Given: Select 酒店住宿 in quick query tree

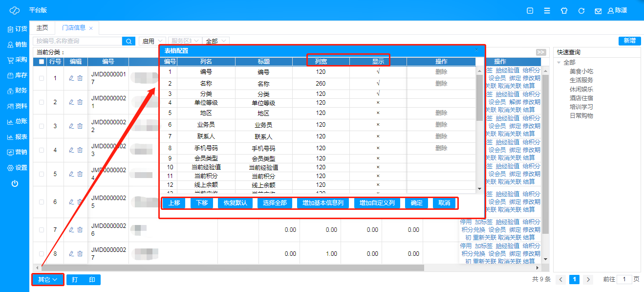Looking at the screenshot, I should [581, 98].
